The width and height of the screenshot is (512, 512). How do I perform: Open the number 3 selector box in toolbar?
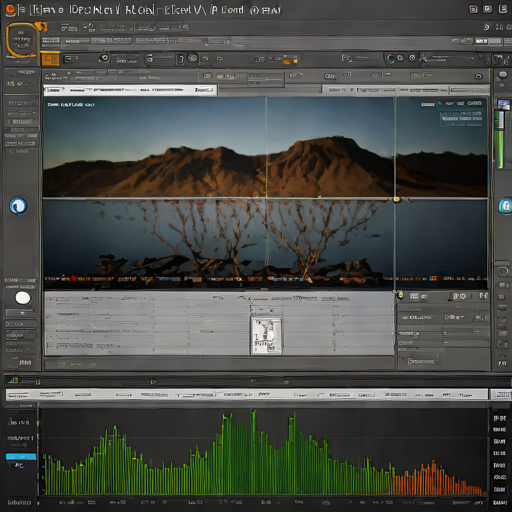point(180,59)
